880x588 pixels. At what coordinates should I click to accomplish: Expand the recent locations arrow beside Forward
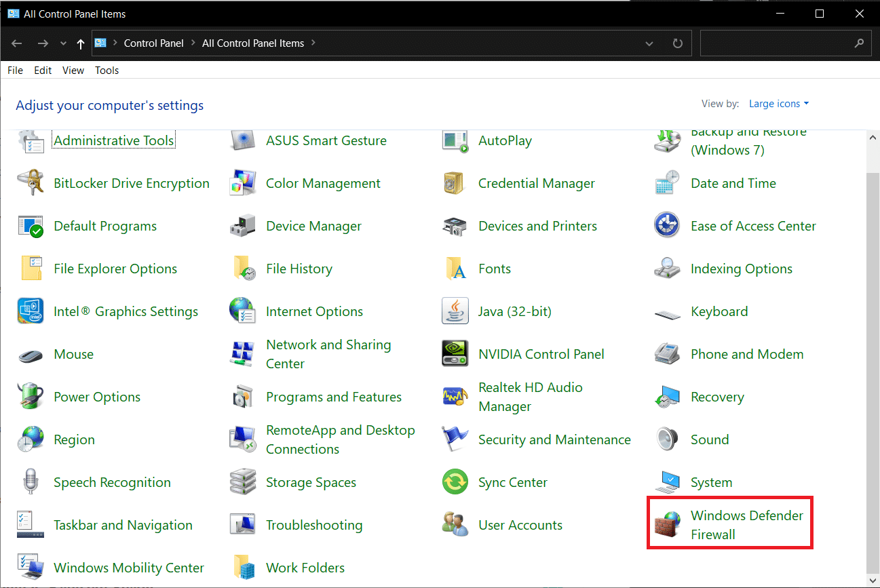(x=64, y=43)
